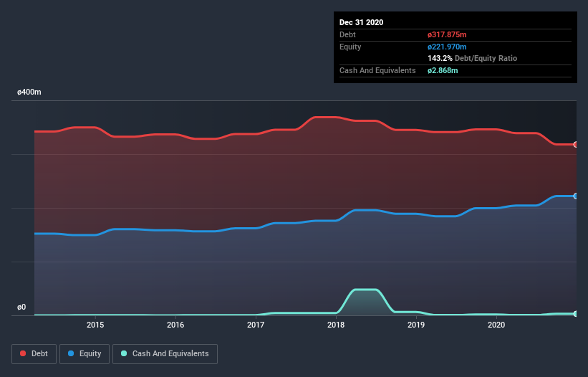This screenshot has width=588, height=377.
Task: Click the 143.2% Debt/Equity Ratio text
Action: point(472,59)
